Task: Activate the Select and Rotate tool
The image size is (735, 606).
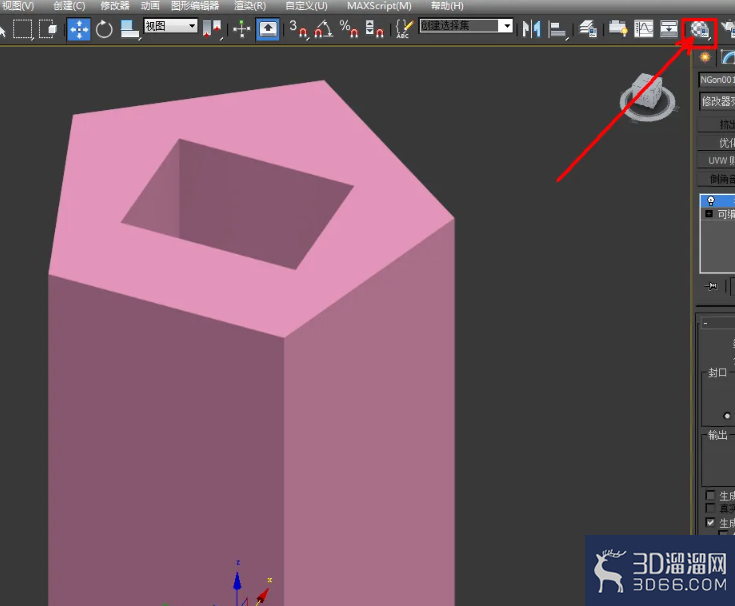Action: point(104,29)
